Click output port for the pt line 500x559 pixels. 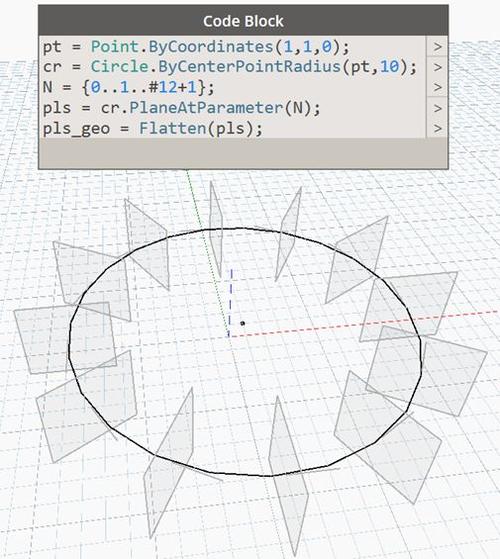pyautogui.click(x=437, y=46)
